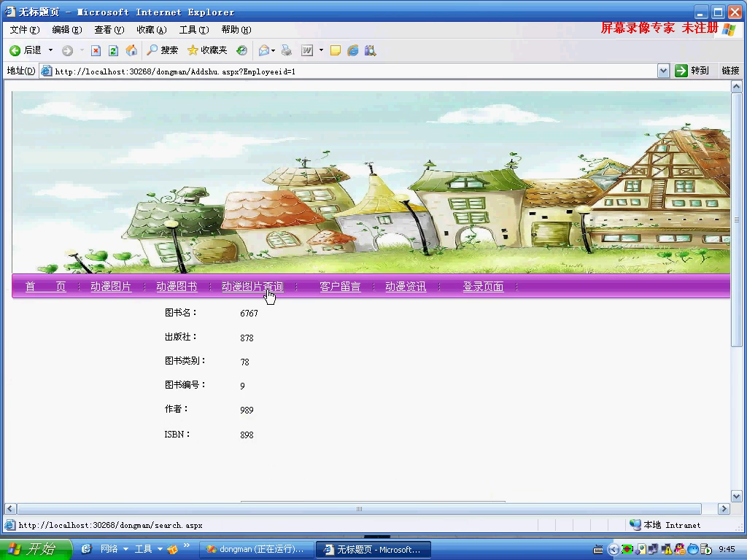747x560 pixels.
Task: Click the yellow Discuss note icon
Action: (x=336, y=50)
